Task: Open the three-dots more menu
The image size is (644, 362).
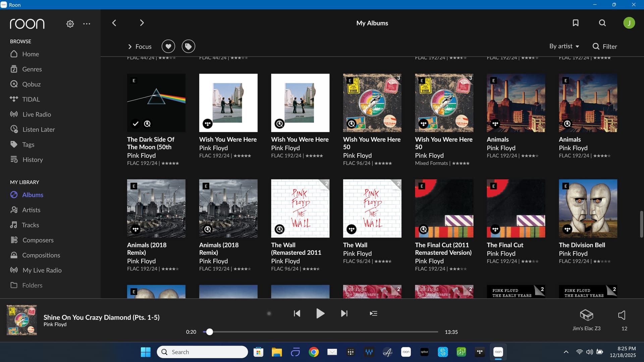Action: click(x=87, y=24)
